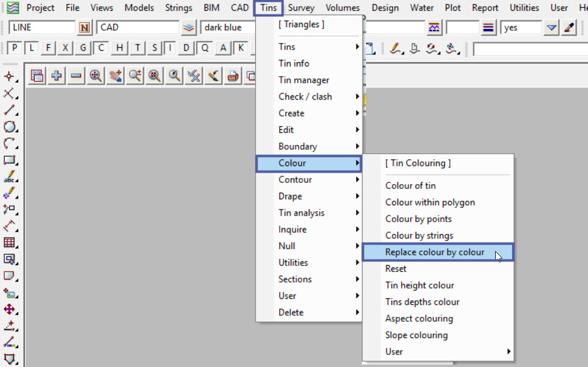Click the N button beside LINE field
Image resolution: width=588 pixels, height=367 pixels.
click(x=85, y=27)
